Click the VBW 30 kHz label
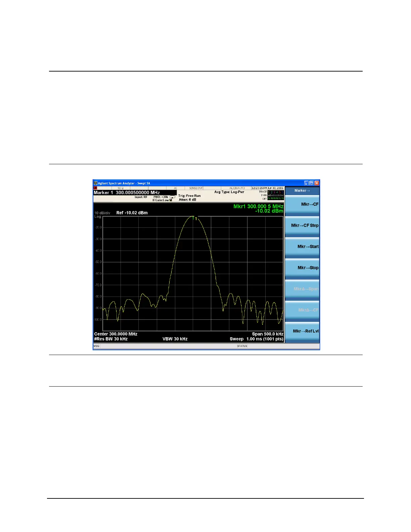This screenshot has height=532, width=411. click(x=175, y=339)
